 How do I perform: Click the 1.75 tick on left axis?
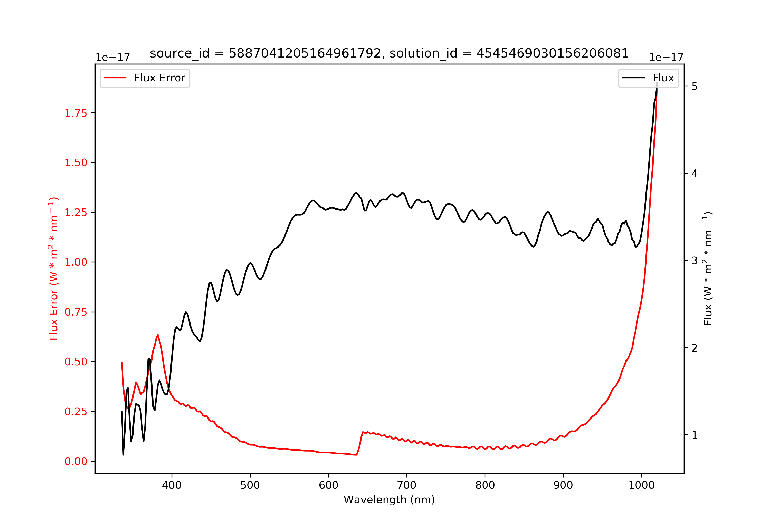76,113
